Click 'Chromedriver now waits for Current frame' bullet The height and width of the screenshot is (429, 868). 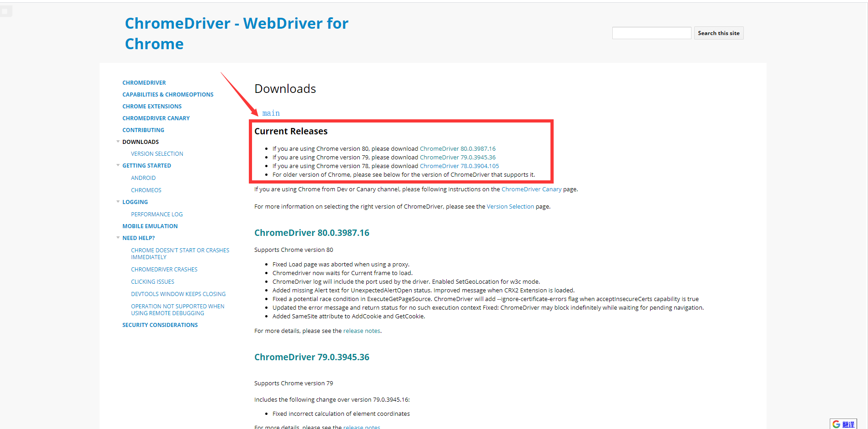tap(342, 273)
